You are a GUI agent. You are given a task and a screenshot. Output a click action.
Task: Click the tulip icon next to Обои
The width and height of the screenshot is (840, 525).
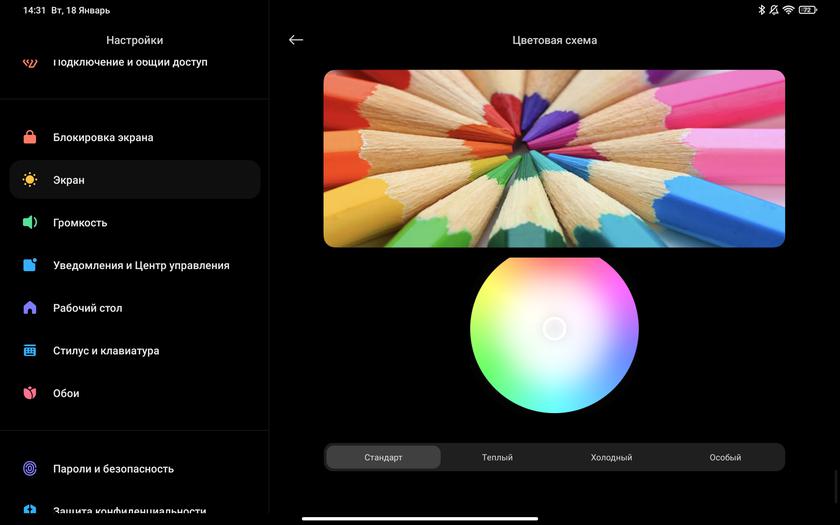(30, 393)
